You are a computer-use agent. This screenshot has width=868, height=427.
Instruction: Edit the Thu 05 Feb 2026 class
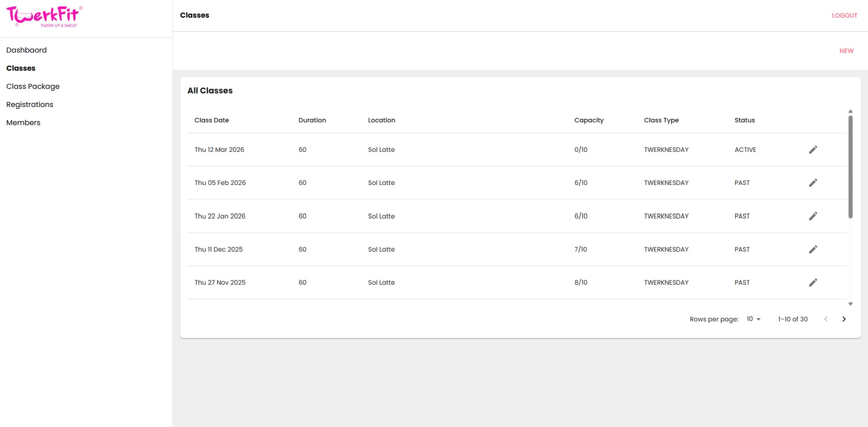coord(813,182)
